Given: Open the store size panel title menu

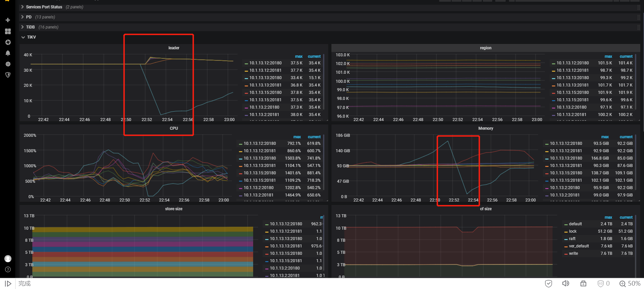Looking at the screenshot, I should tap(174, 209).
